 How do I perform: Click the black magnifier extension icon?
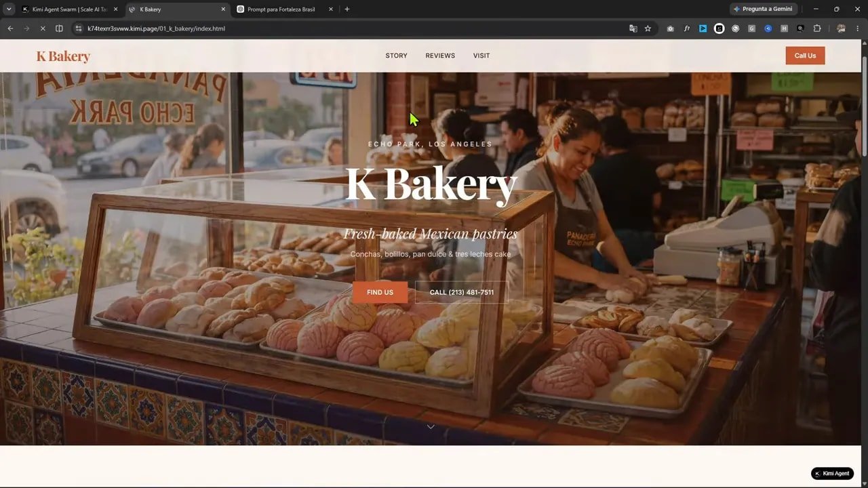[x=800, y=28]
